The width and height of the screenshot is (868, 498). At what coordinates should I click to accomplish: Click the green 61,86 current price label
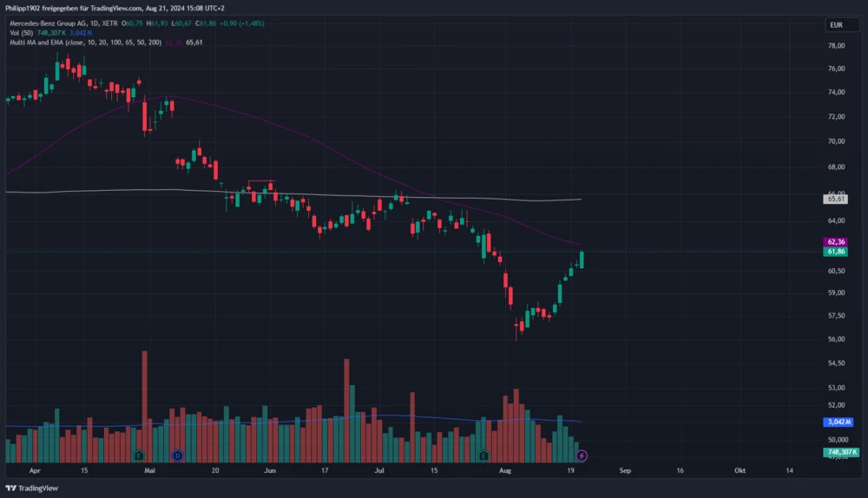[x=837, y=252]
